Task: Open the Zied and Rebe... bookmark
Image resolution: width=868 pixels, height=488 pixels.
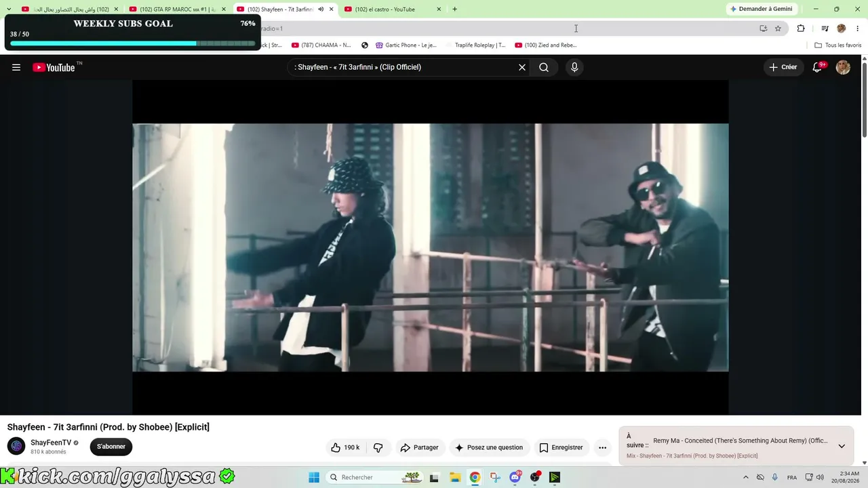Action: [x=546, y=45]
